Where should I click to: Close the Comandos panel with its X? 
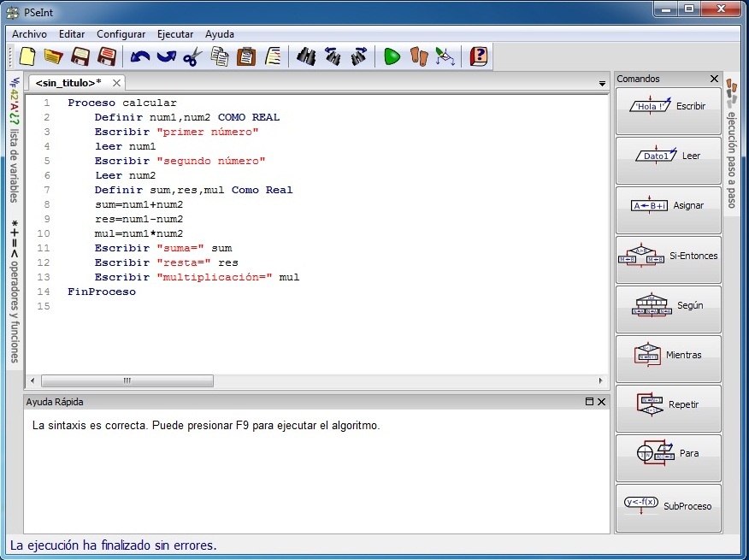(x=714, y=79)
